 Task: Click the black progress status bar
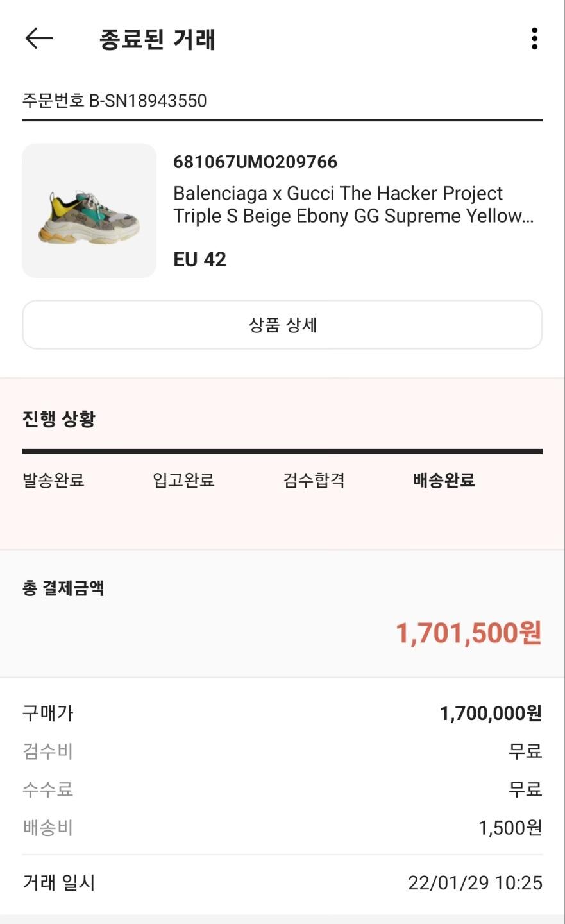(282, 452)
